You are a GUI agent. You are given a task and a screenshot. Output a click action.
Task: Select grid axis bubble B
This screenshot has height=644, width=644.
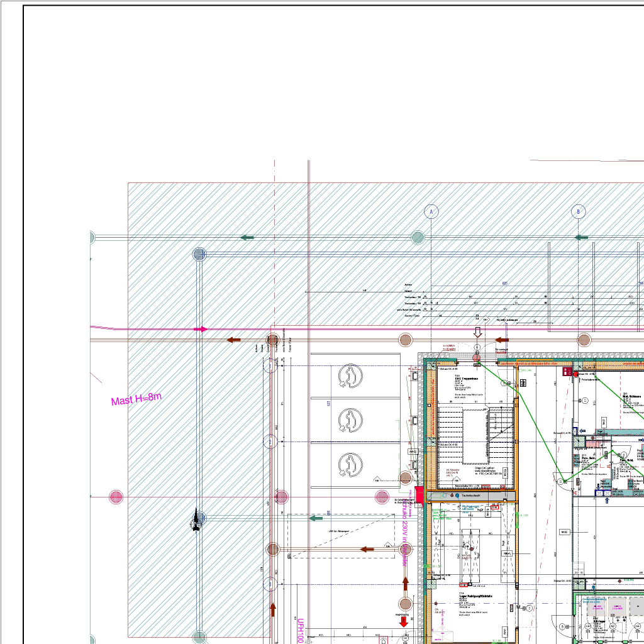click(579, 212)
